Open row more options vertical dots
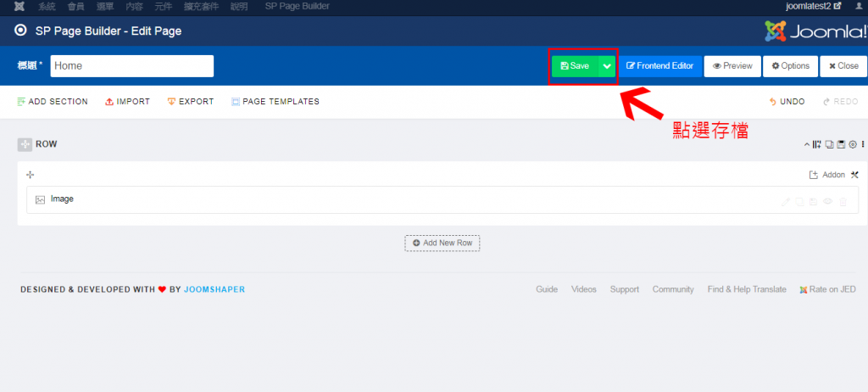 tap(862, 144)
